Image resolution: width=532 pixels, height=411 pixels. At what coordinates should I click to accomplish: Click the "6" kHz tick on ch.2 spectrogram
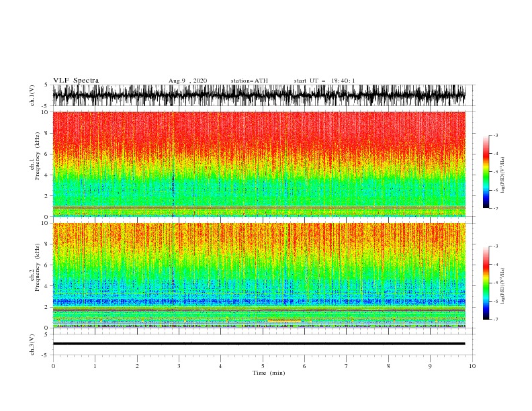[x=46, y=265]
